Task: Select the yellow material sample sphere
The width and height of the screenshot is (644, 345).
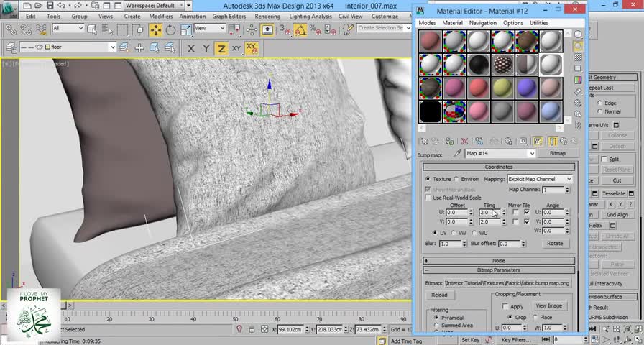Action: point(503,88)
